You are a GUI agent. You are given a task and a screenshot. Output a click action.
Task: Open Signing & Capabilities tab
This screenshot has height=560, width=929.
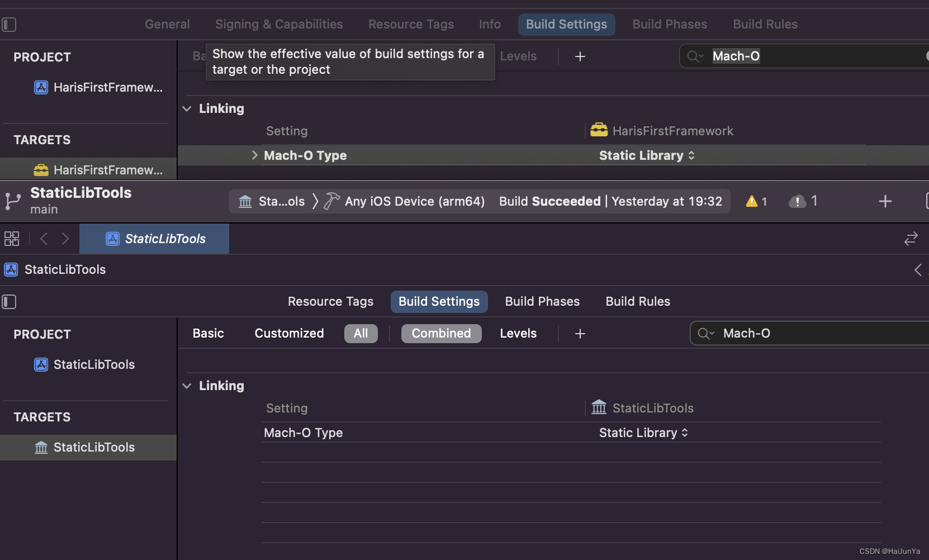point(279,25)
